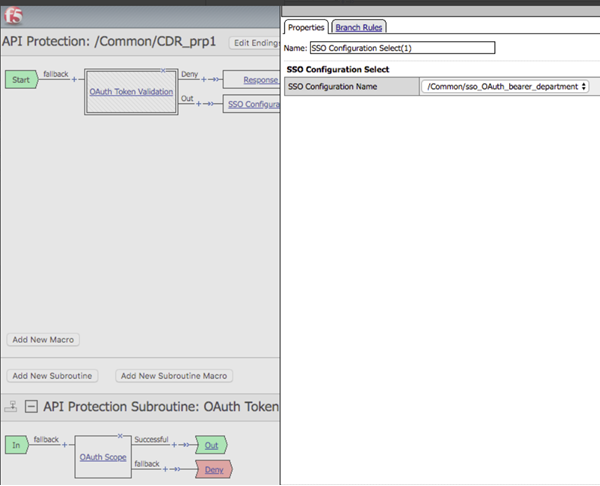Image resolution: width=600 pixels, height=486 pixels.
Task: Click the Edit Endings button
Action: coord(254,43)
